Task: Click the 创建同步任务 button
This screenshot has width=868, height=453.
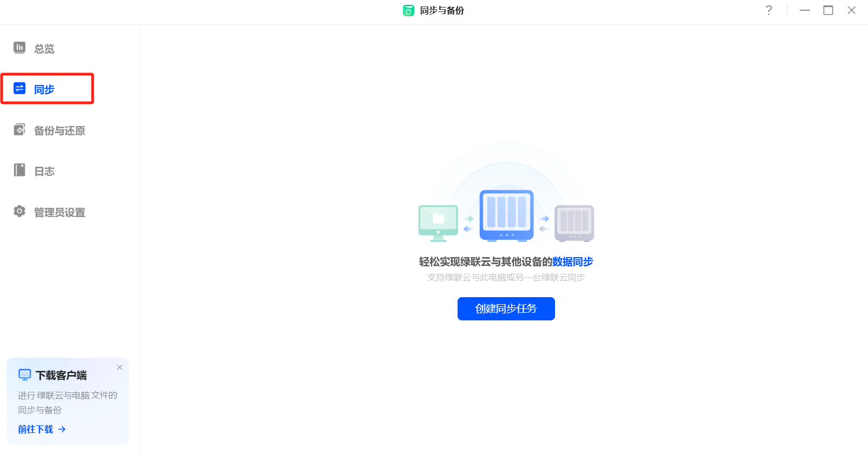Action: [x=506, y=308]
